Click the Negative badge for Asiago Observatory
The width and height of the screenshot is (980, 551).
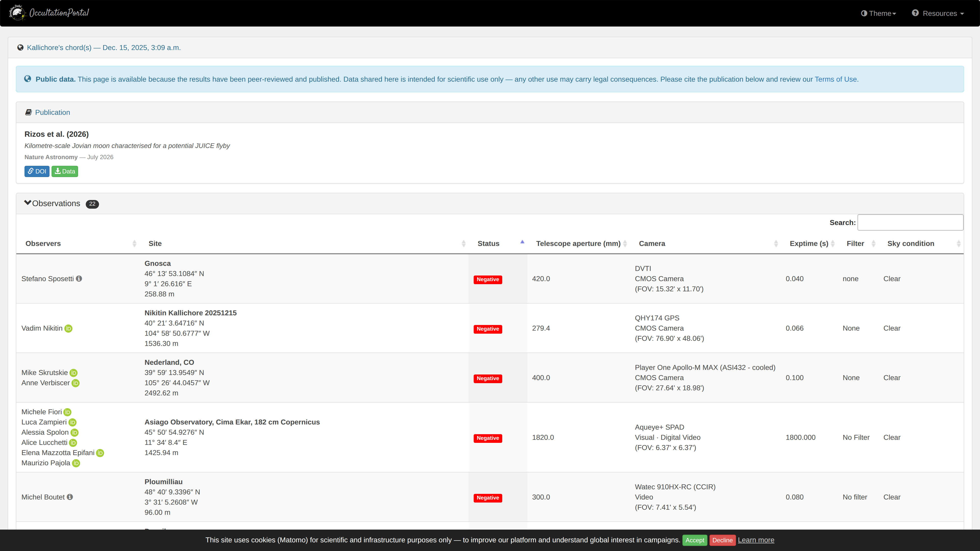[488, 438]
